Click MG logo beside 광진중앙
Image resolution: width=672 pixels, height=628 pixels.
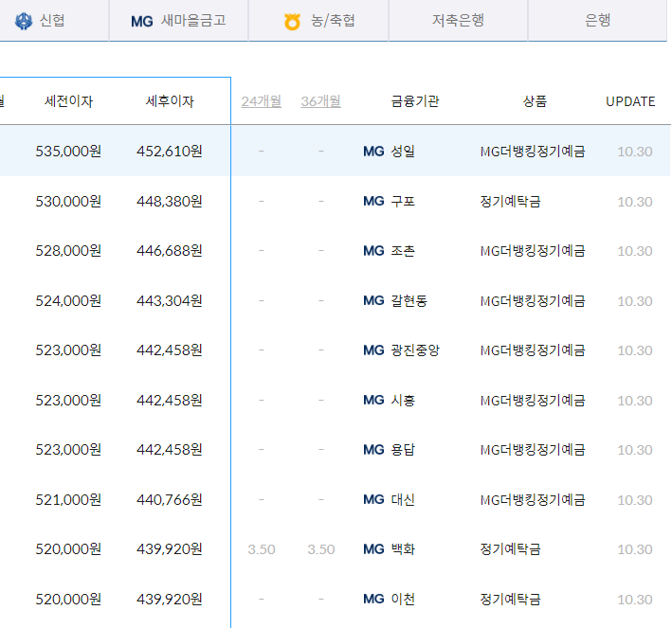tap(373, 350)
